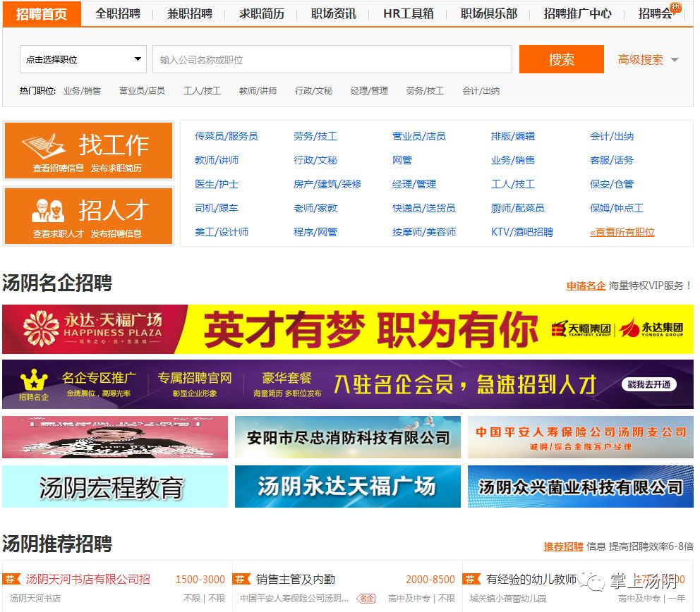
Task: Open the 客服/话务 category
Action: [x=612, y=160]
